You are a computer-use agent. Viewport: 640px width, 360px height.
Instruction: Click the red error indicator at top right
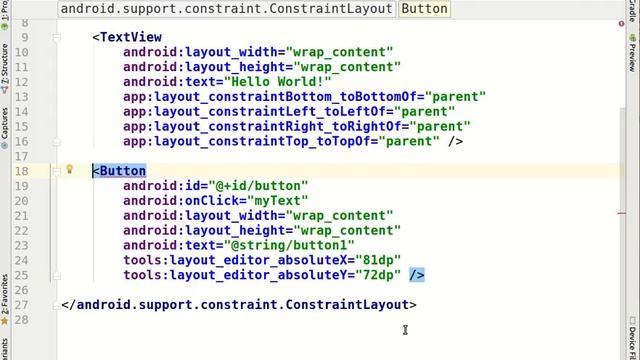(621, 24)
